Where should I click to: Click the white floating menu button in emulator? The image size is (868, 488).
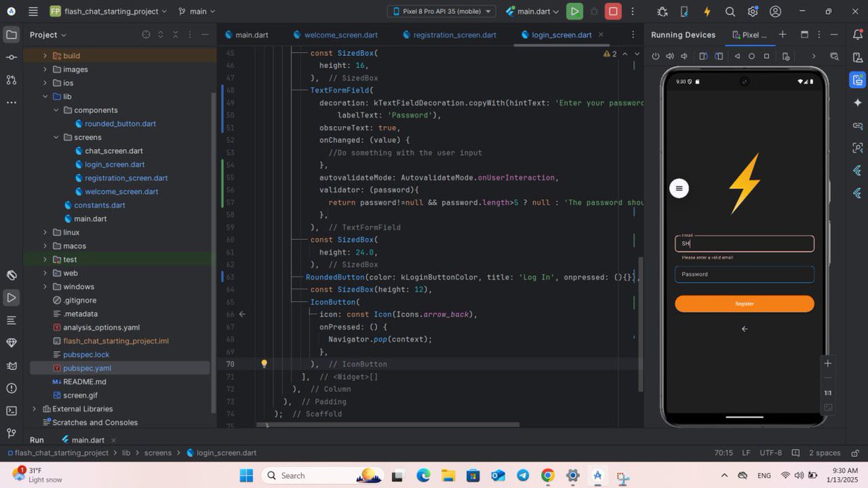(x=678, y=188)
